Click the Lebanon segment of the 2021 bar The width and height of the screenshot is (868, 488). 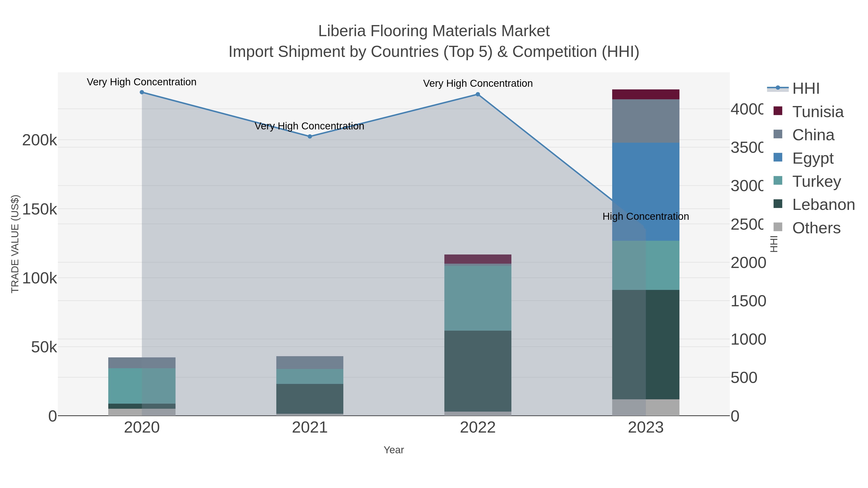(310, 399)
